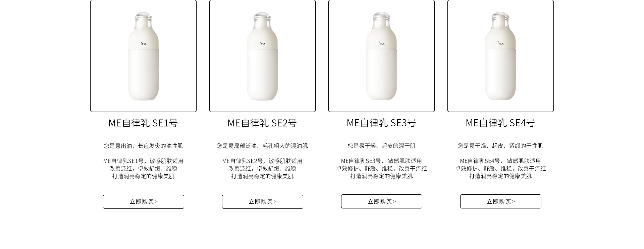Screen dimensions: 644x249
Task: Open the ME自律乳 SE1号 product bottle image
Action: (x=143, y=56)
